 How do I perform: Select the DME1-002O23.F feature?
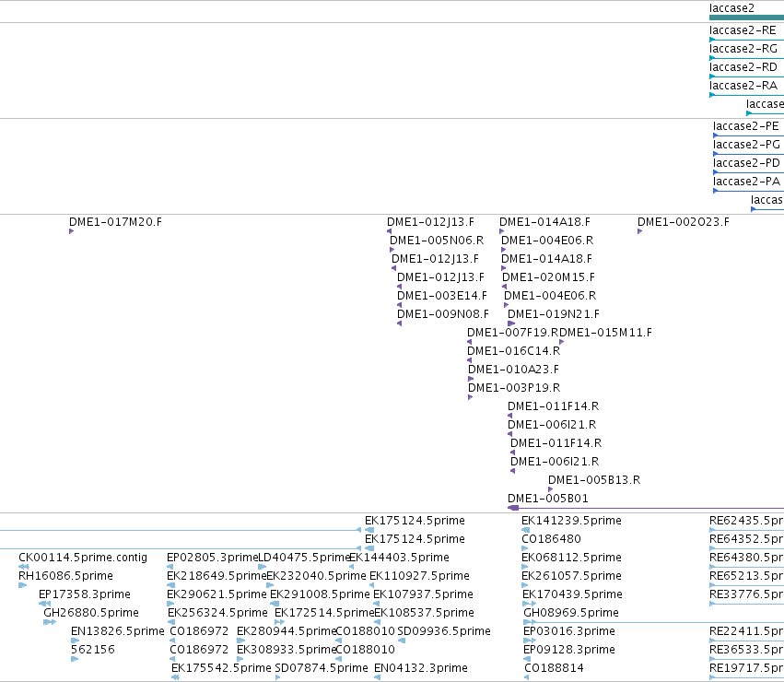tap(683, 222)
